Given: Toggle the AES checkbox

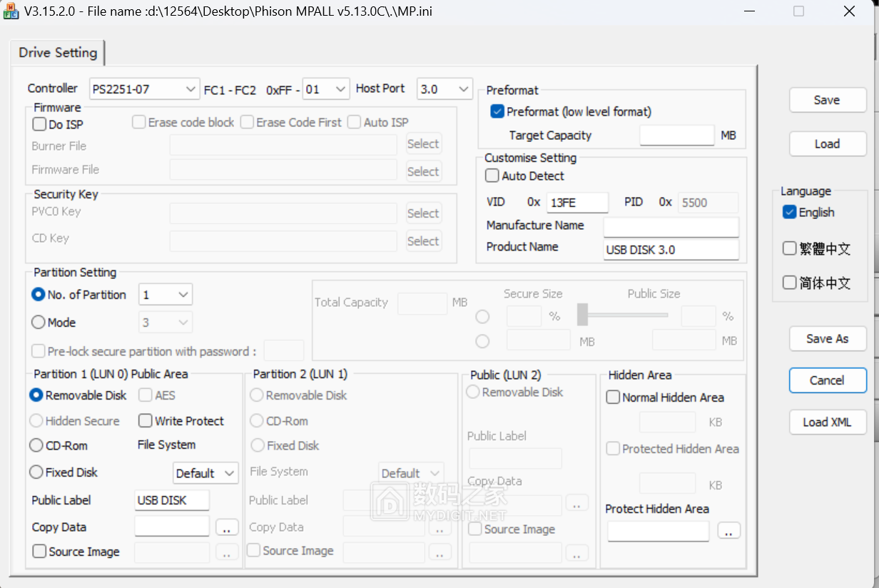Looking at the screenshot, I should (x=145, y=395).
